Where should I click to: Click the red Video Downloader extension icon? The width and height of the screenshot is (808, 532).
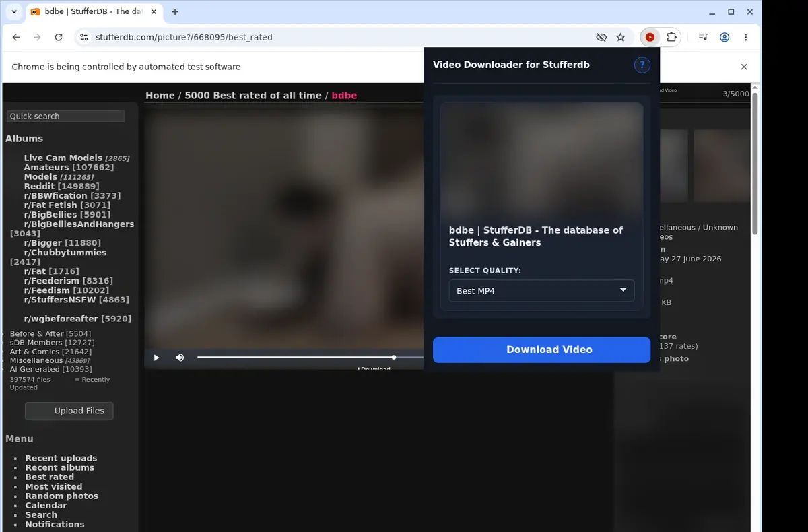pyautogui.click(x=650, y=38)
